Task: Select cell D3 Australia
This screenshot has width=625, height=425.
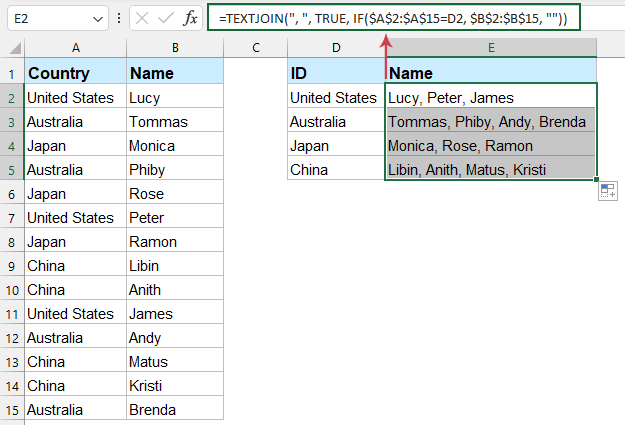Action: [336, 120]
